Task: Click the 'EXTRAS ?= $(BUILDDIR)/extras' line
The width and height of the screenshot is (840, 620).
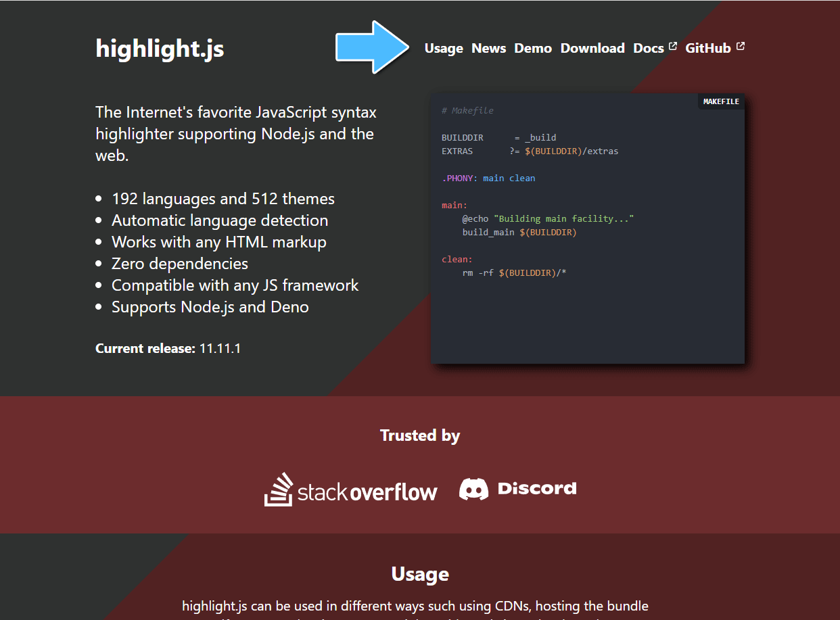Action: point(530,151)
